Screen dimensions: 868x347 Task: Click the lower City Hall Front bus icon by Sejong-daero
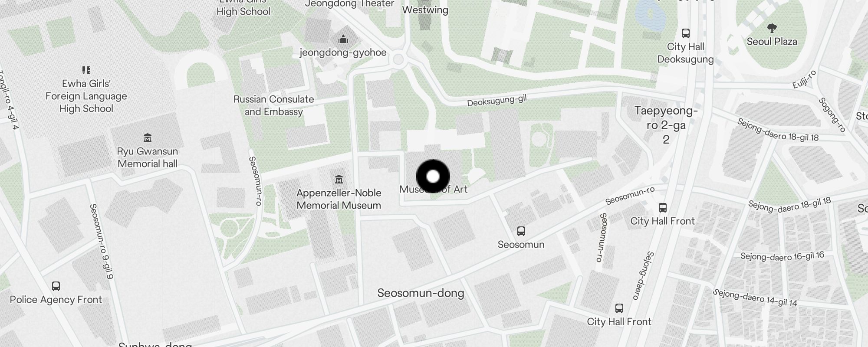[x=619, y=308]
